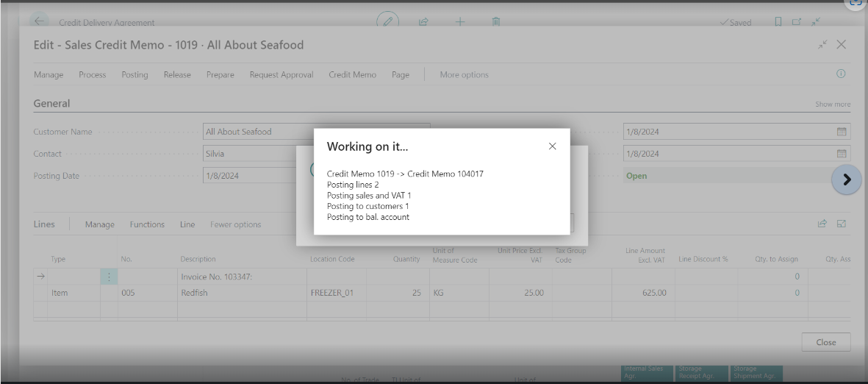Click the right arrow chevron button
Screen dimensions: 868x384
point(846,179)
